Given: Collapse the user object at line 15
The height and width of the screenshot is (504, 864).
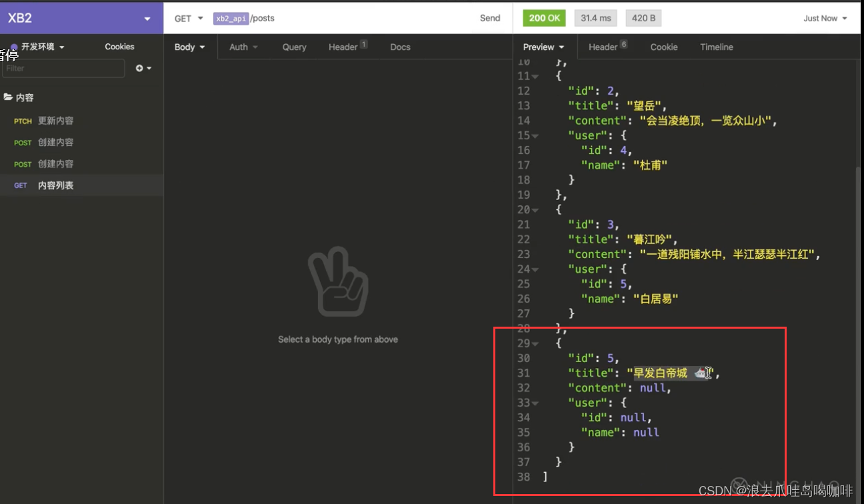Looking at the screenshot, I should tap(535, 135).
